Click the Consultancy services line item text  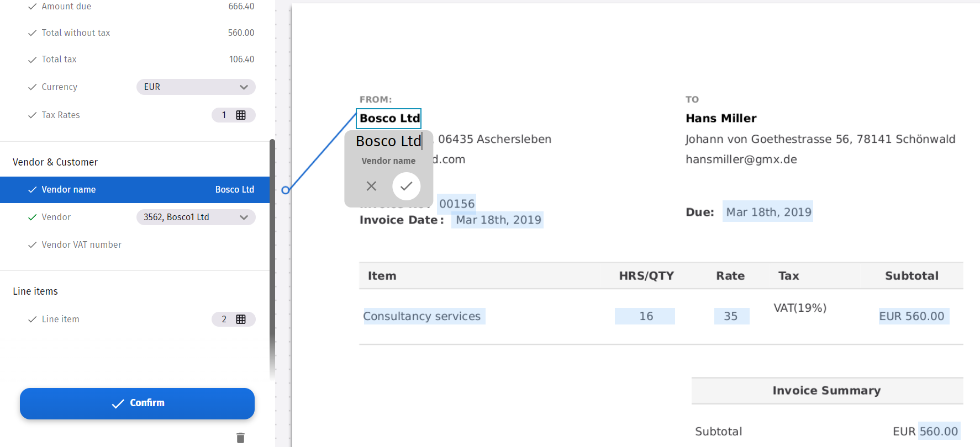[422, 316]
